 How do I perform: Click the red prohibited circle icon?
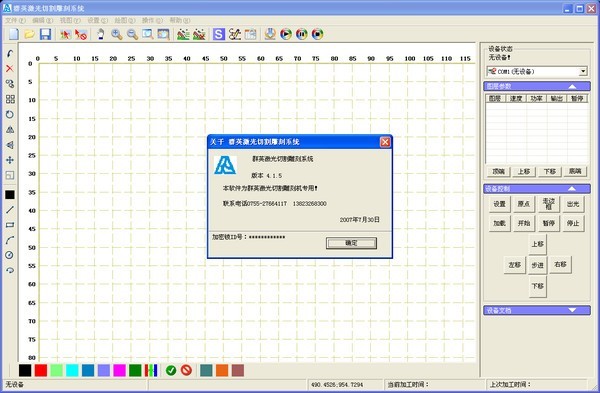pyautogui.click(x=186, y=370)
